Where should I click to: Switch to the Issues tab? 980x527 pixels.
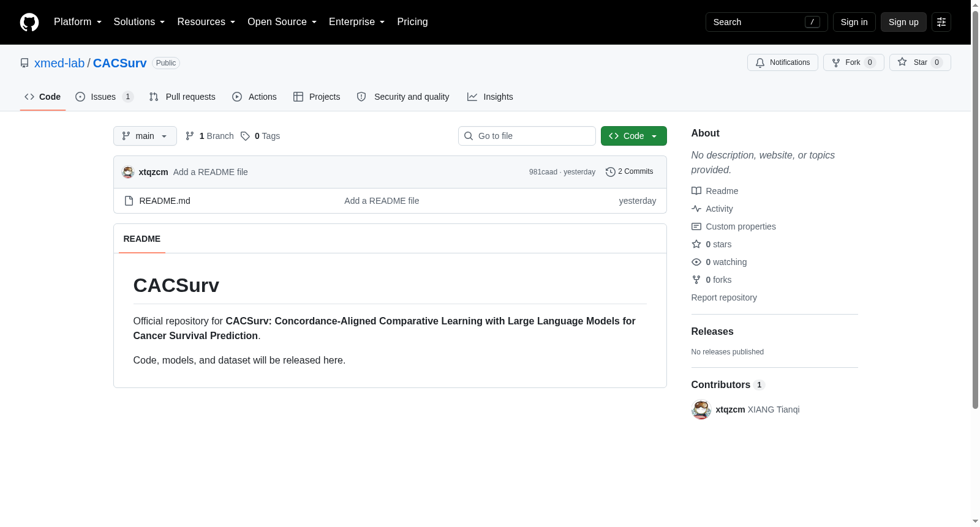coord(104,97)
